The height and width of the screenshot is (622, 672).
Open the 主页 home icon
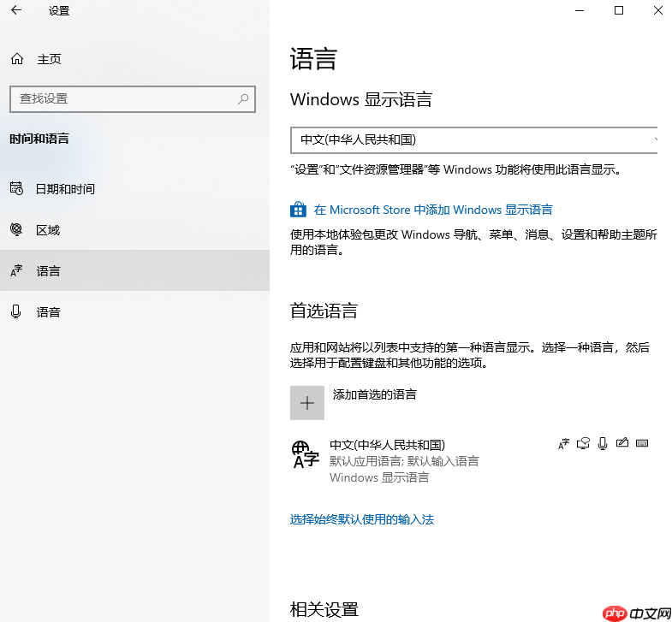coord(17,59)
